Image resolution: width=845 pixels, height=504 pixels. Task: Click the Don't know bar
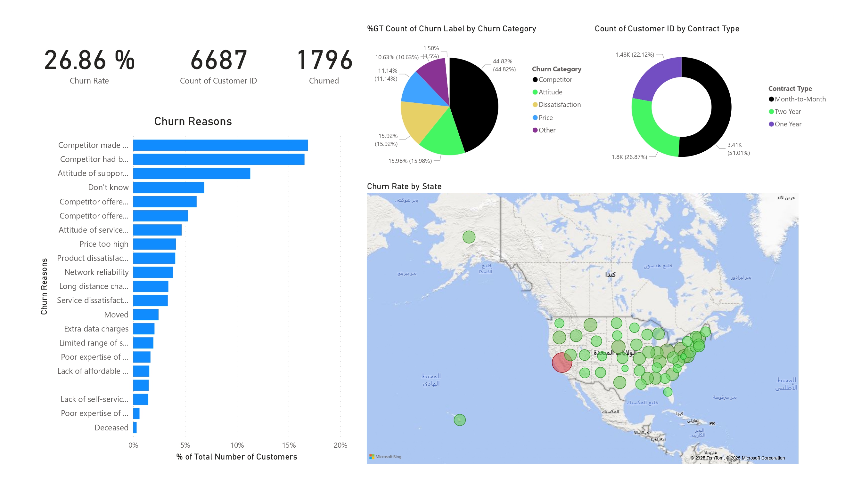[x=168, y=188]
